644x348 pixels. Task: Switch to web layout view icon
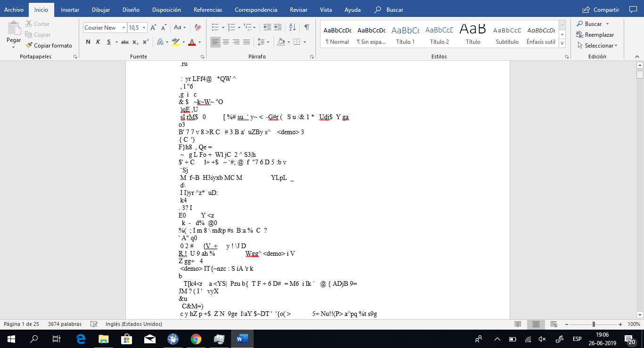coord(554,324)
